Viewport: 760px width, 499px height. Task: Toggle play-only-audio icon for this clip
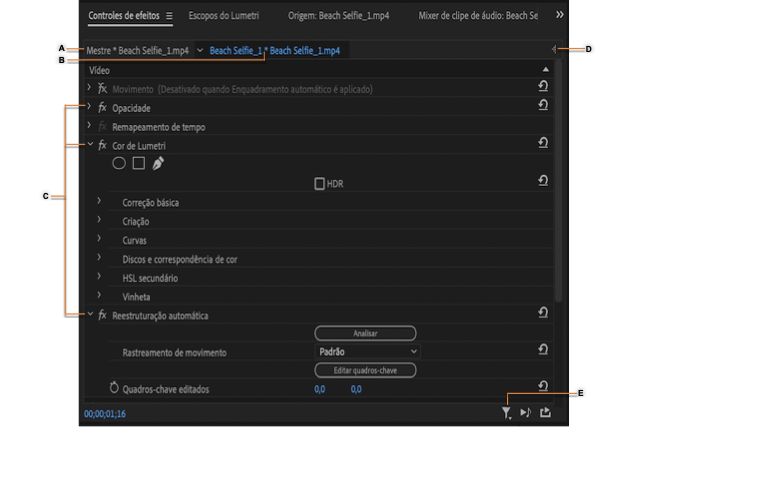526,412
